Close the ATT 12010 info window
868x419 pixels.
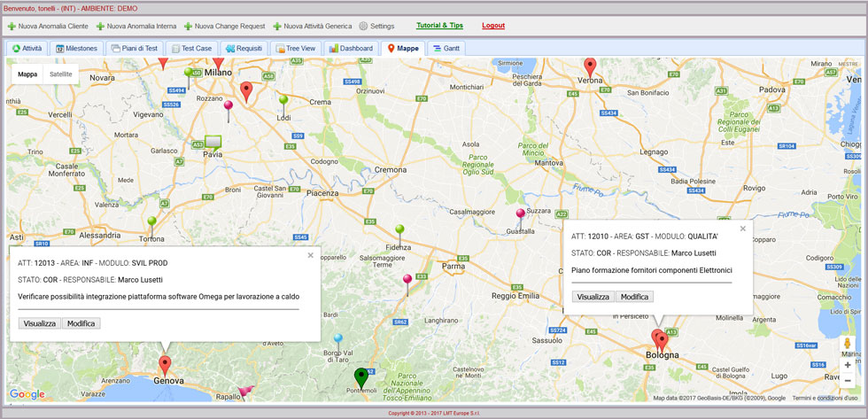743,229
